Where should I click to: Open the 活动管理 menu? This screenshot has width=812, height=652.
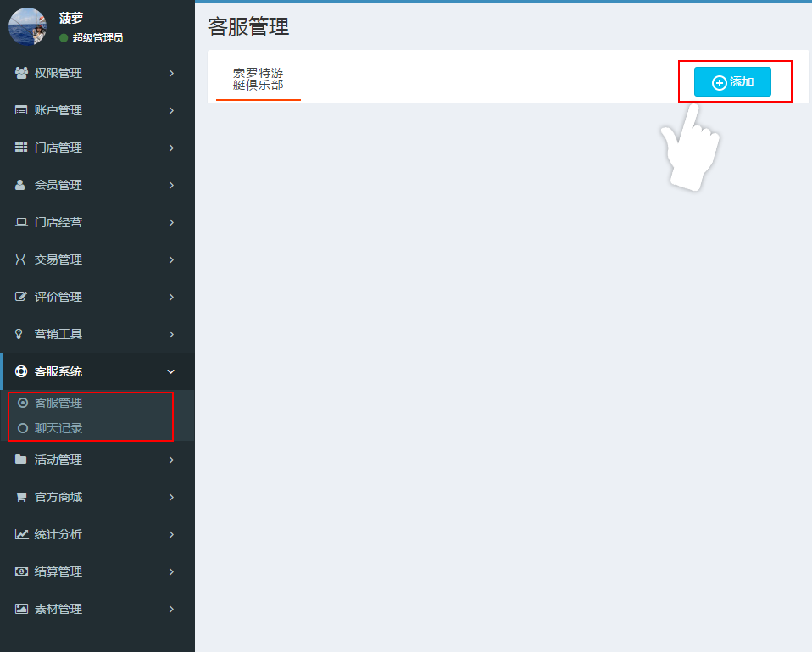(97, 460)
